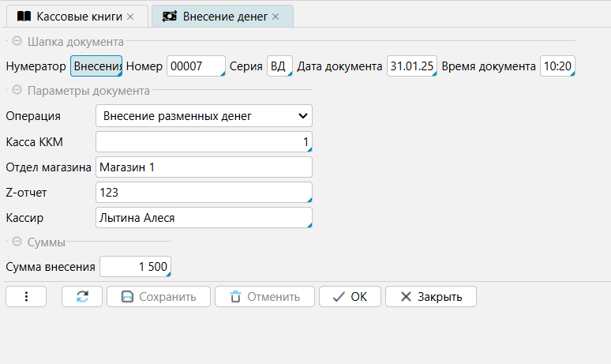Open the three-dots more options menu
This screenshot has width=611, height=364.
[x=26, y=297]
